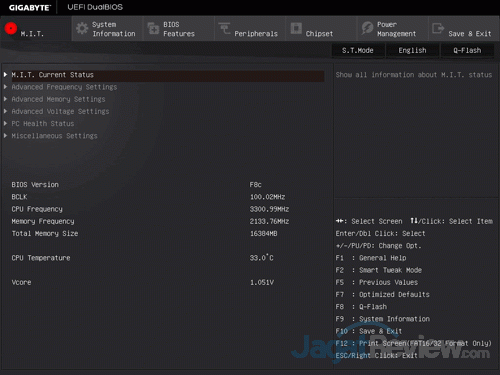Screen dimensions: 500x375
Task: Click the Total Memory Size label
Action: pos(45,234)
